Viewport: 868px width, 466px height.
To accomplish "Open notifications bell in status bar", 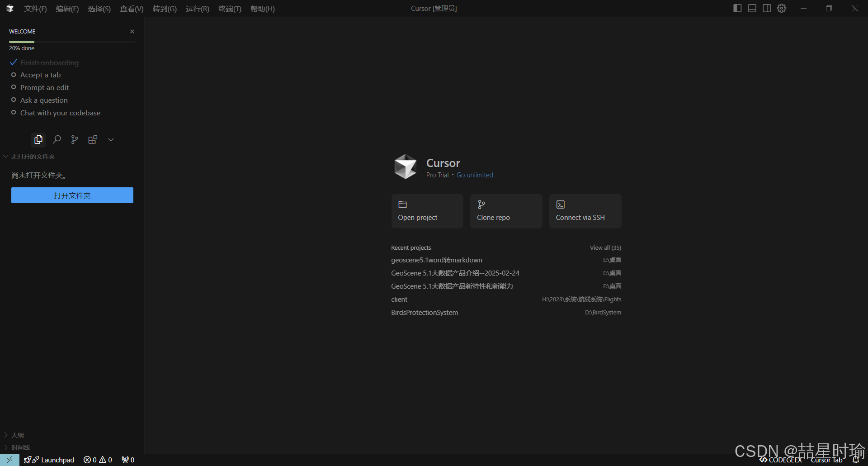I will click(855, 460).
